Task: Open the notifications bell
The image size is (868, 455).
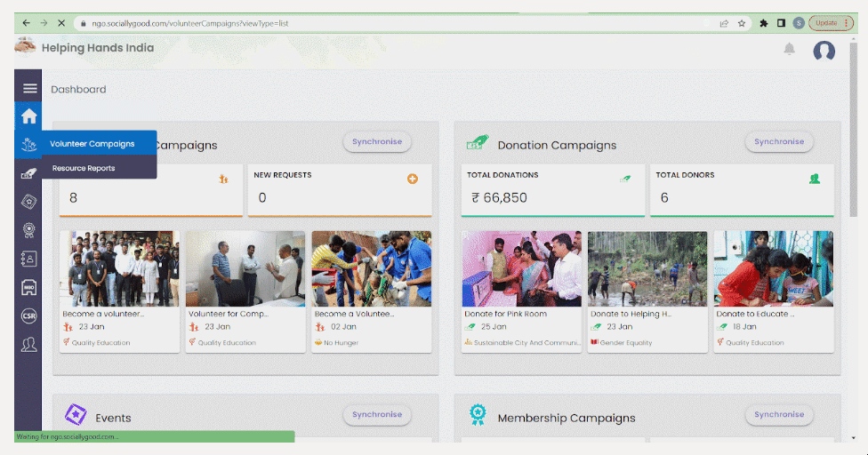Action: click(x=790, y=49)
